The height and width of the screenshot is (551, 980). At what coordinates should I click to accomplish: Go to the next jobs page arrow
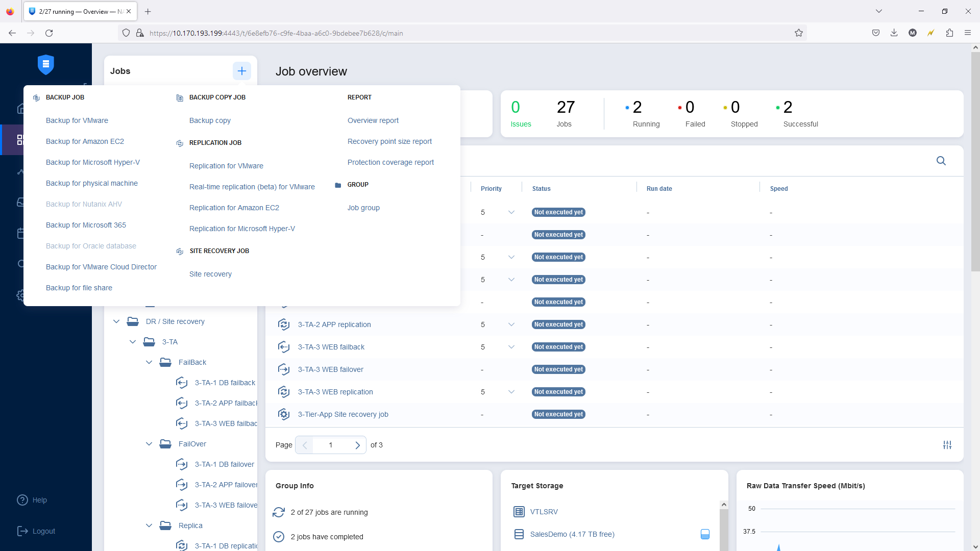click(x=358, y=445)
